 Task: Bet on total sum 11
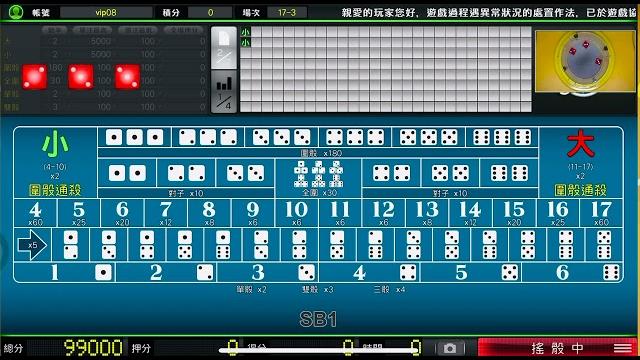coord(340,213)
